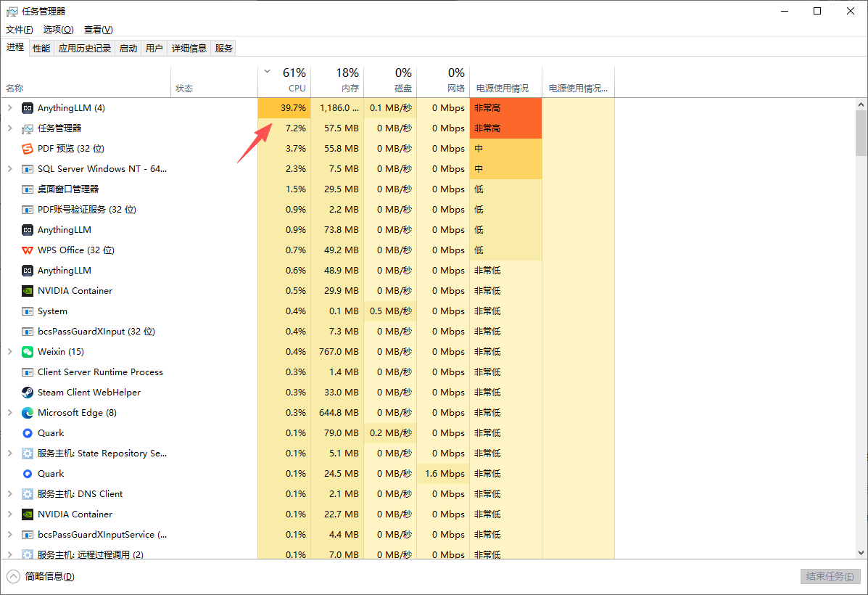Click the CPU column sort arrow
868x595 pixels.
click(268, 71)
